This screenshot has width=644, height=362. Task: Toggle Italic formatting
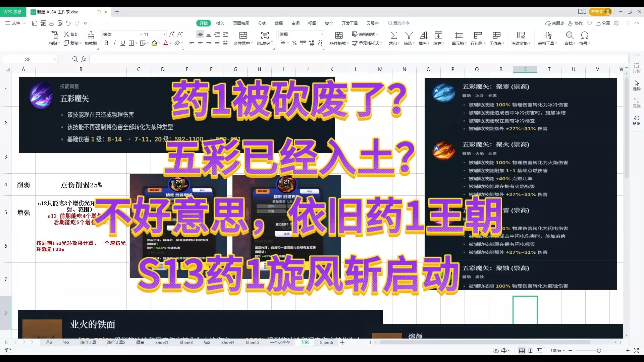(115, 43)
